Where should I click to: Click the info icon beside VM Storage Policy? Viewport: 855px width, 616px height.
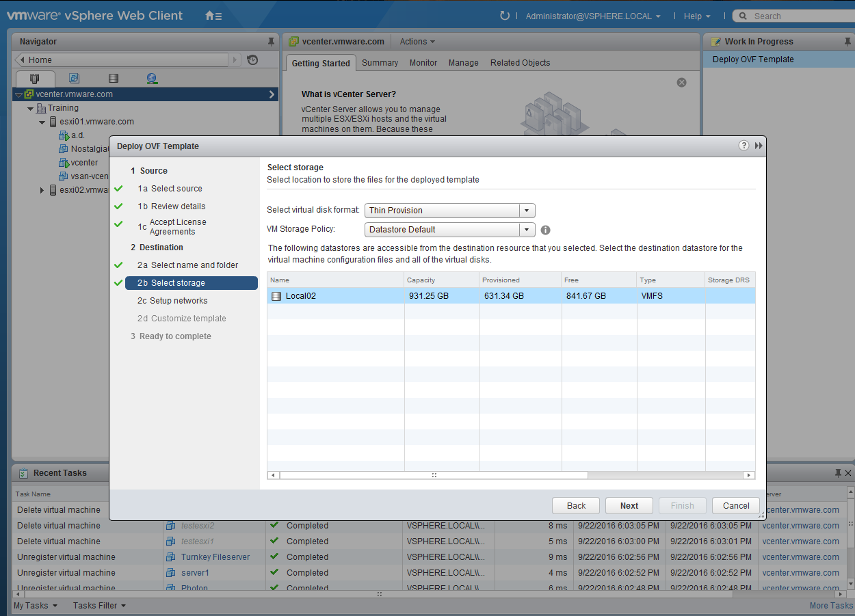[546, 230]
